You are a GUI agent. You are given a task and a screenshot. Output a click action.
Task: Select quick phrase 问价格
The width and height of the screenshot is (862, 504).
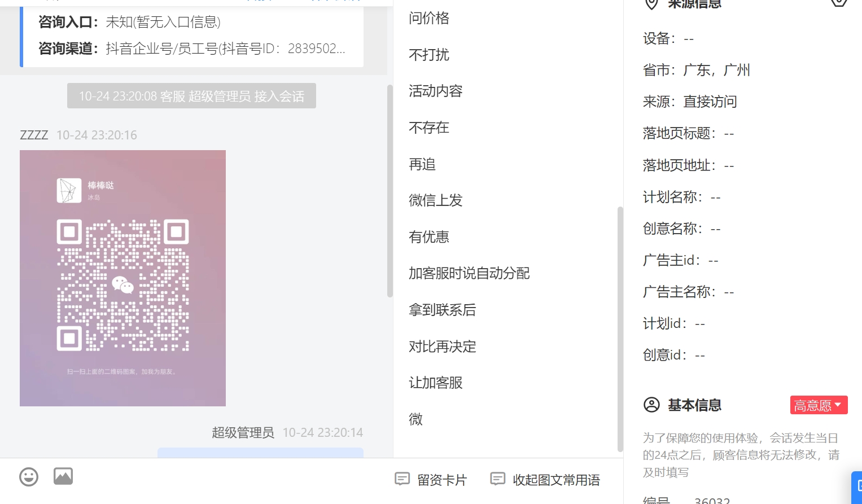(429, 18)
